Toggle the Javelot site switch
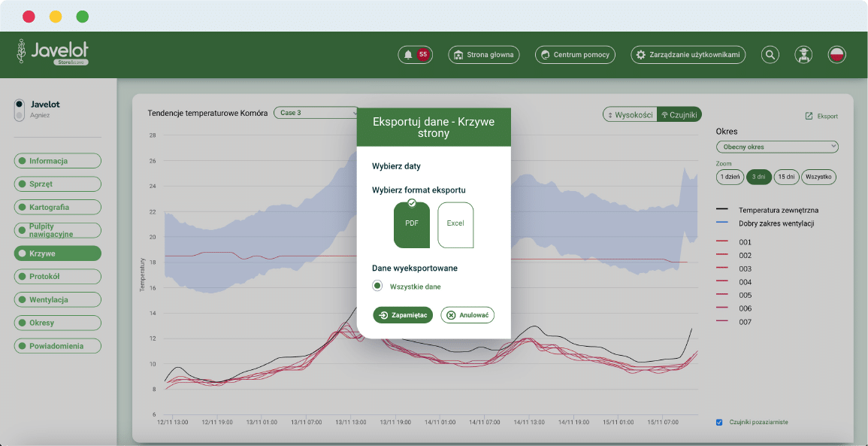This screenshot has width=868, height=446. [20, 110]
